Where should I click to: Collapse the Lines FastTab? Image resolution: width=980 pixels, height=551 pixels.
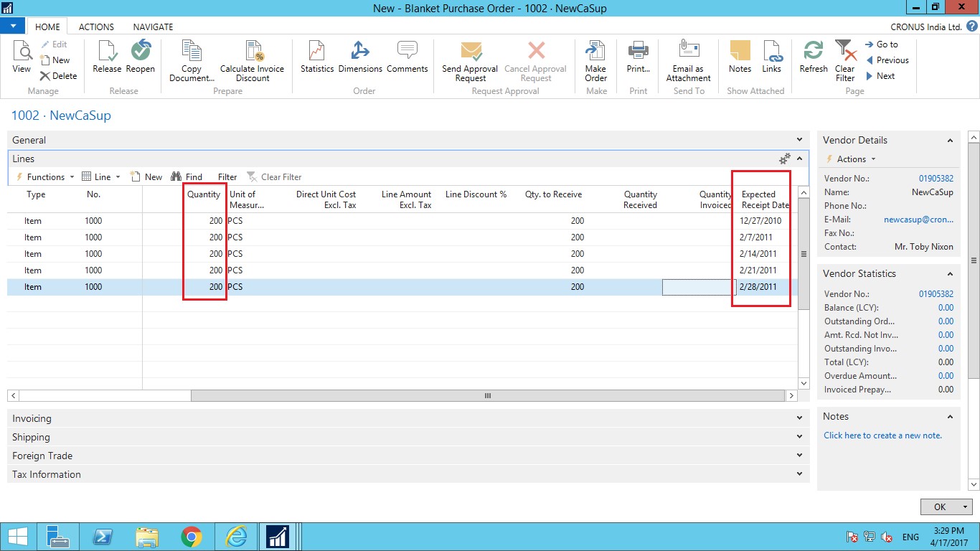pos(800,159)
